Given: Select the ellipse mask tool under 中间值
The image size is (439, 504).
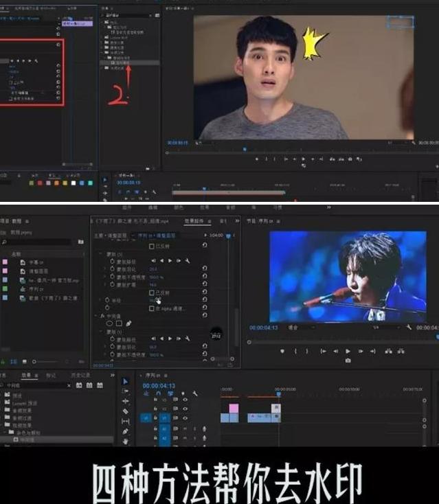Looking at the screenshot, I should click(109, 323).
